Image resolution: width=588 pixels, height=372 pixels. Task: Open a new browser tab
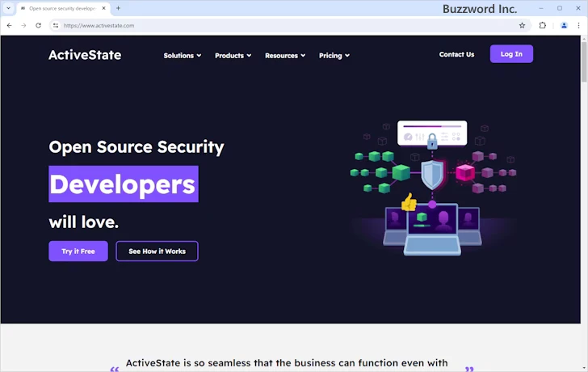[x=118, y=8]
